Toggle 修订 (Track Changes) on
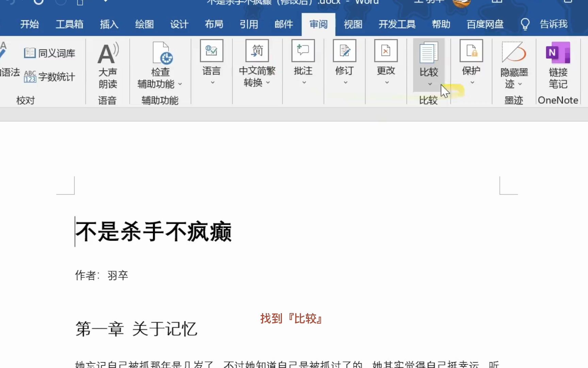 (x=344, y=61)
